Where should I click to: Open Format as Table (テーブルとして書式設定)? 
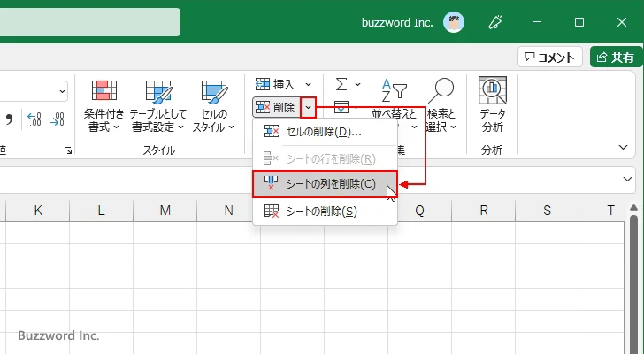(x=158, y=106)
